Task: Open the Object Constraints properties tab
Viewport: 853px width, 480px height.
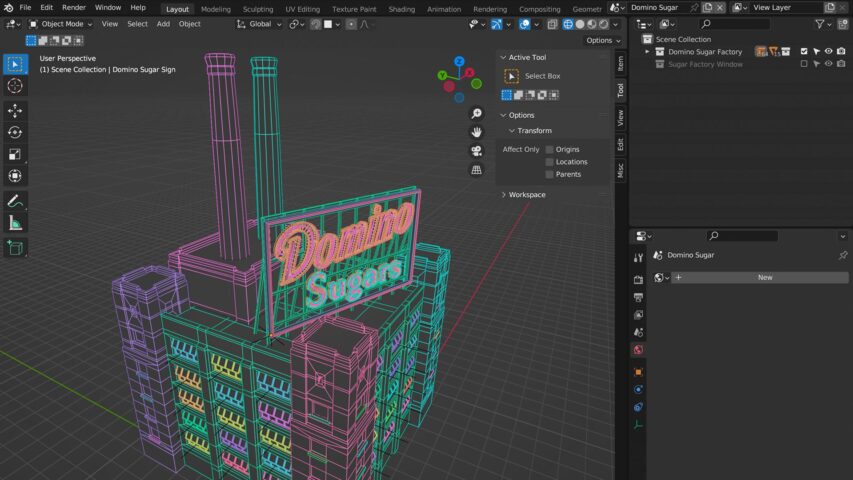Action: pos(638,407)
